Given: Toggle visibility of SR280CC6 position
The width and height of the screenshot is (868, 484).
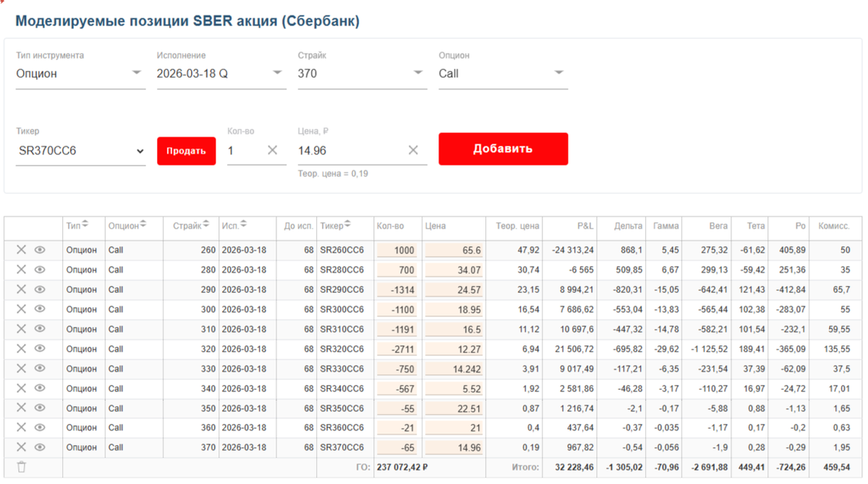Looking at the screenshot, I should pos(40,269).
